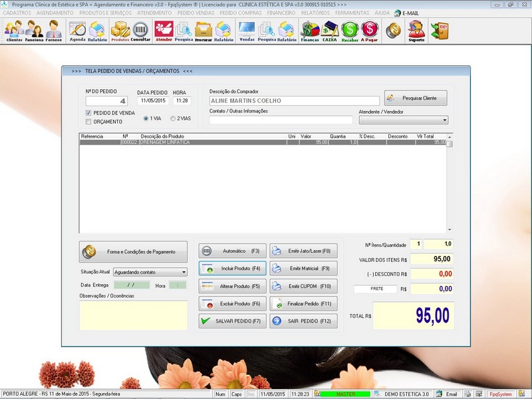Click the product list scroll down arrow
Viewport: 532px width, 399px height.
[x=450, y=229]
